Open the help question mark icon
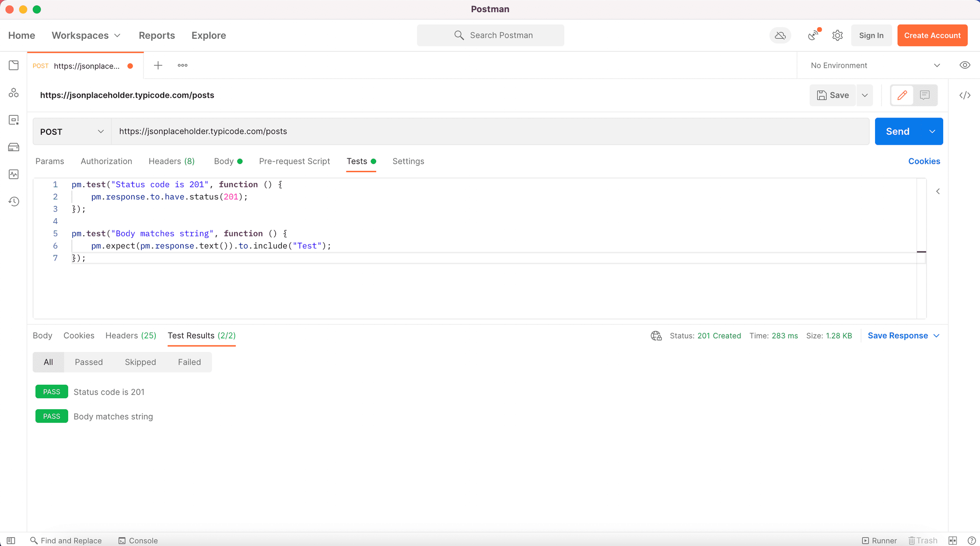The image size is (980, 546). (971, 541)
